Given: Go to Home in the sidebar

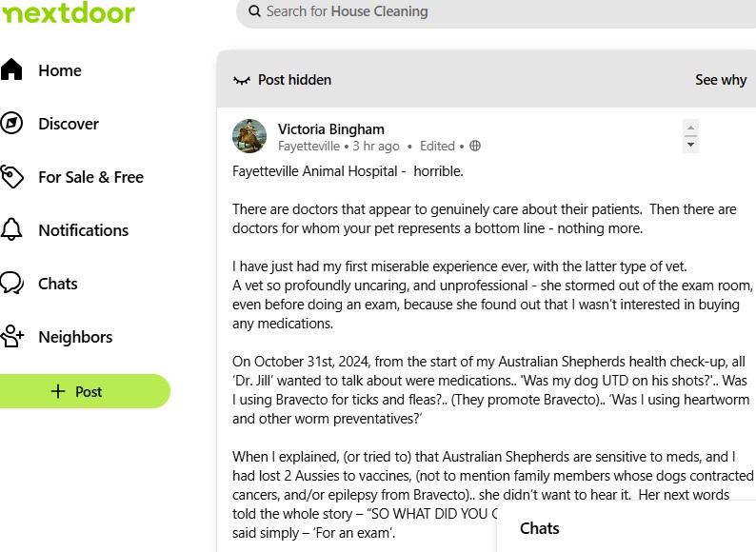Looking at the screenshot, I should coord(59,70).
